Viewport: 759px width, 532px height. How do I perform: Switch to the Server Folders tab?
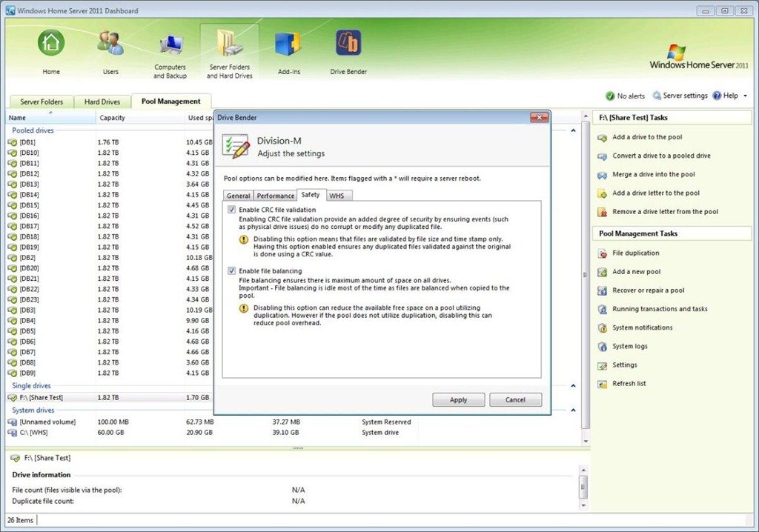[x=42, y=102]
